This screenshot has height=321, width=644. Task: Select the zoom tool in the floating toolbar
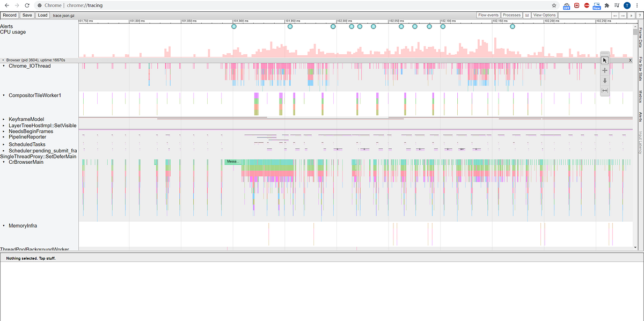(x=604, y=81)
